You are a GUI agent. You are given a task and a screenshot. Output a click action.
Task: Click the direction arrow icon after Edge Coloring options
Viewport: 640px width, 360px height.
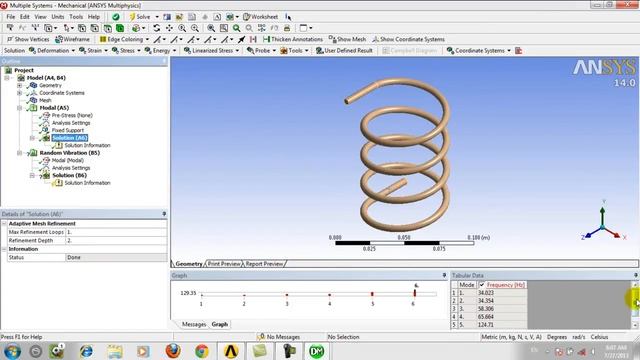[x=241, y=39]
